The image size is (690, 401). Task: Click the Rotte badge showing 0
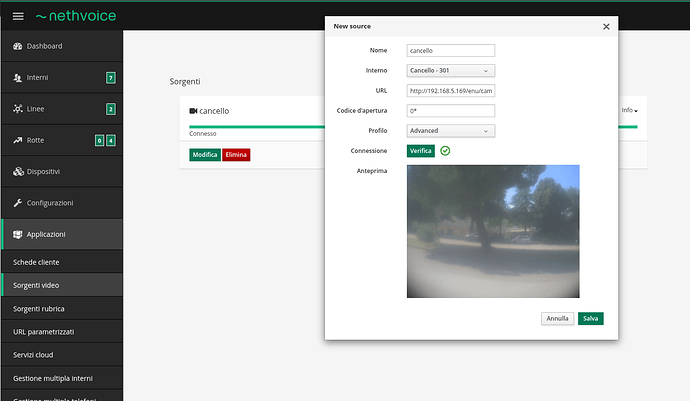pyautogui.click(x=99, y=140)
